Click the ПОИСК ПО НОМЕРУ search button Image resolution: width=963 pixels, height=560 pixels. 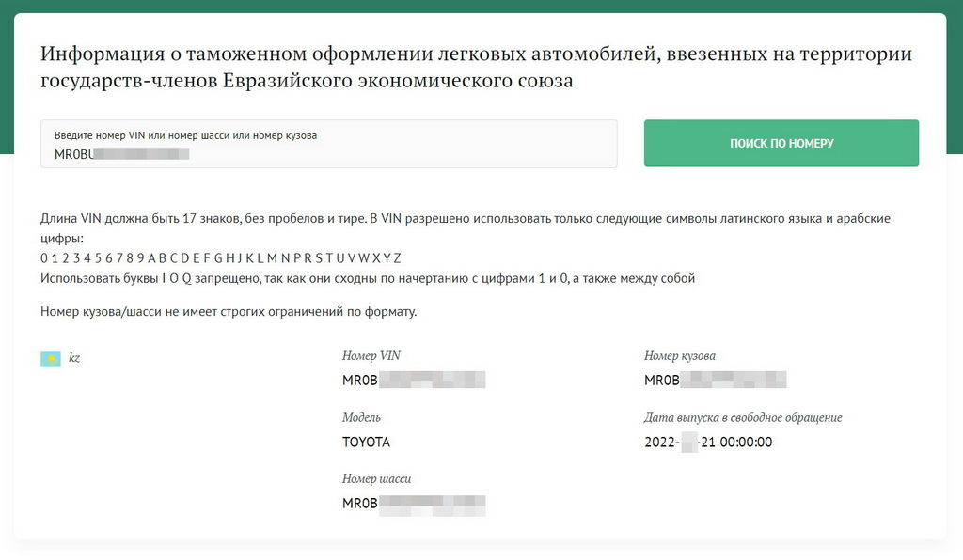[x=781, y=143]
